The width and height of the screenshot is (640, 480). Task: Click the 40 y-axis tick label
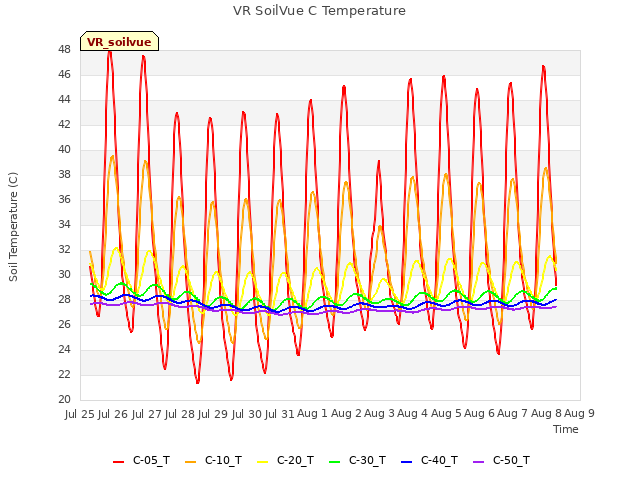tap(64, 149)
